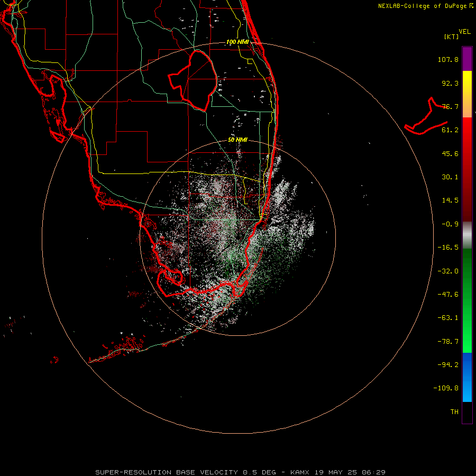The image size is (476, 476).
Task: Select the -0.9 legend value
Action: click(450, 224)
